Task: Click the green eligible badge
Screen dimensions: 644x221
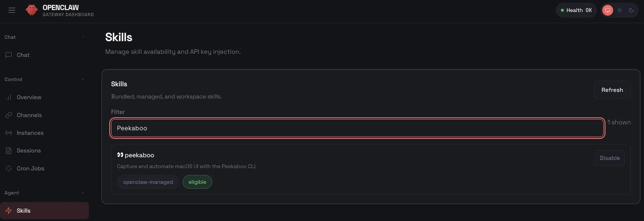Action: (x=197, y=182)
